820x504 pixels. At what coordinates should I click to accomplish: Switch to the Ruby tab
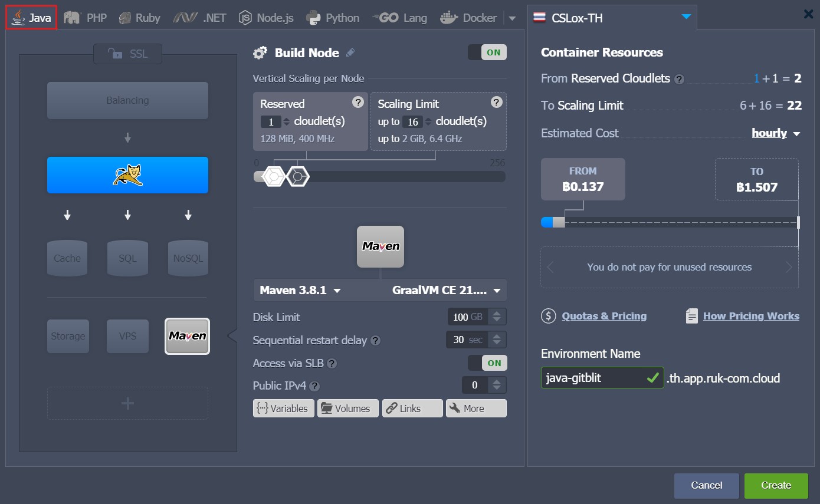tap(139, 18)
